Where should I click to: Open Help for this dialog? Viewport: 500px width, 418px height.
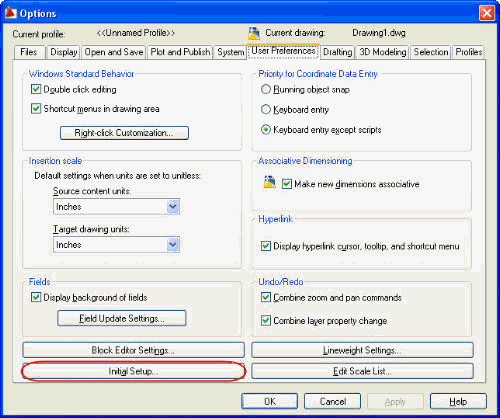click(458, 401)
